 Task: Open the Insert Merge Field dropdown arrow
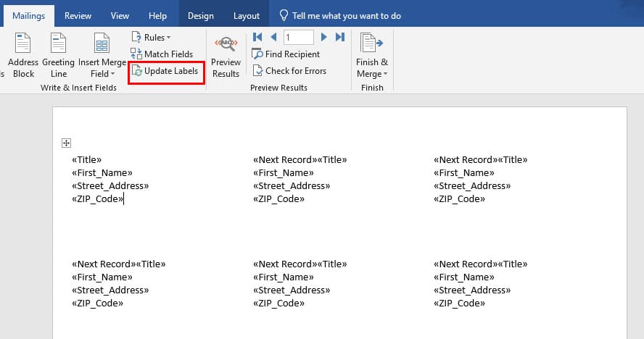(113, 75)
